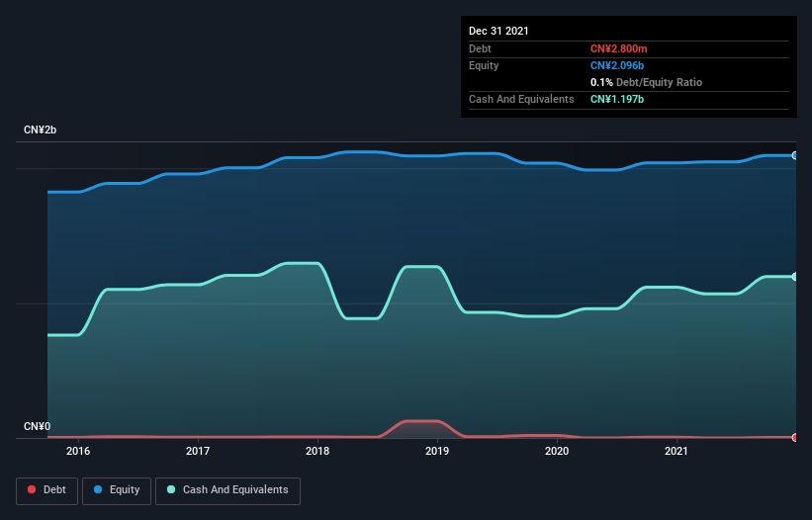Click the 2018 x-axis label
812x520 pixels.
tap(317, 451)
